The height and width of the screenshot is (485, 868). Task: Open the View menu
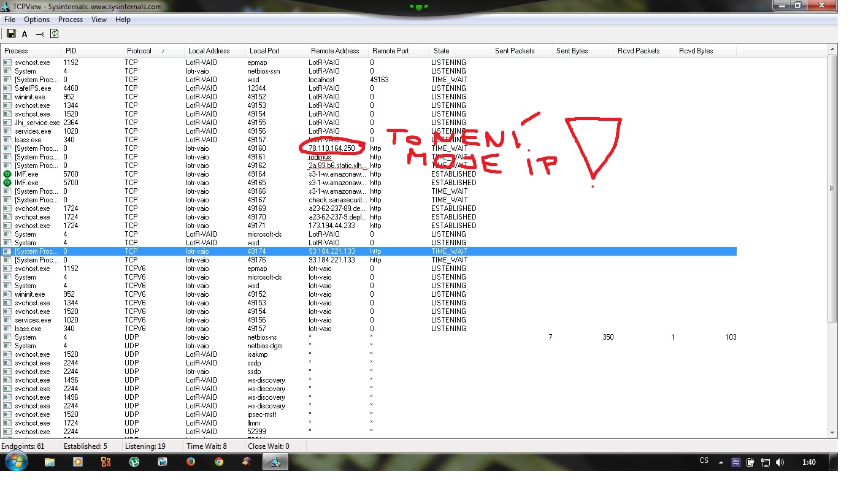(99, 20)
